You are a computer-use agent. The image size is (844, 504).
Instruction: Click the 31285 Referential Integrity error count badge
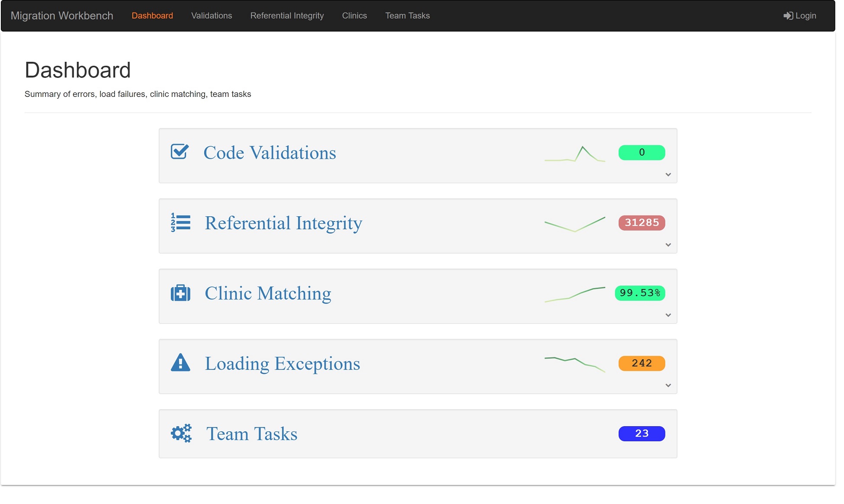[x=642, y=223]
